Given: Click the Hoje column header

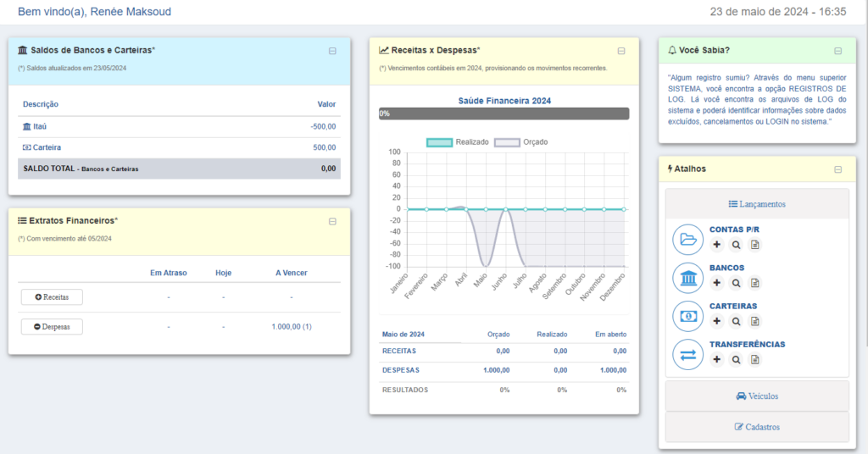Looking at the screenshot, I should [x=224, y=273].
